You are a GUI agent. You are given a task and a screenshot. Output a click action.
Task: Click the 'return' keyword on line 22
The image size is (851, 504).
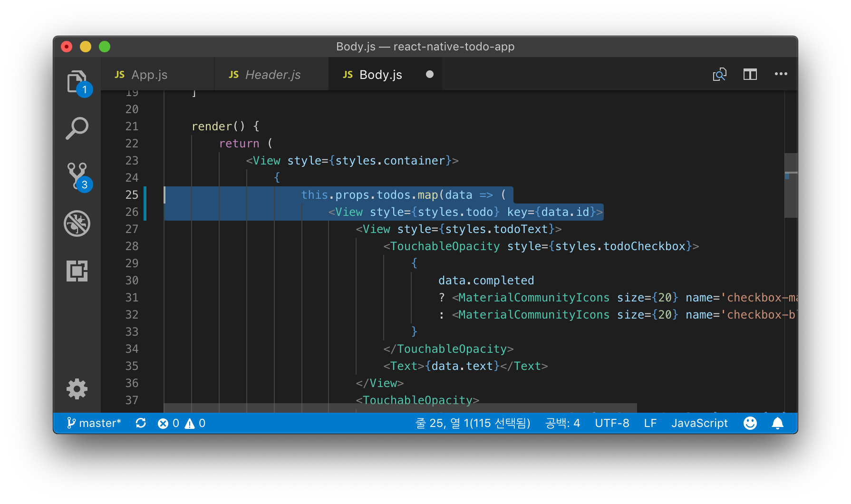[x=239, y=144]
